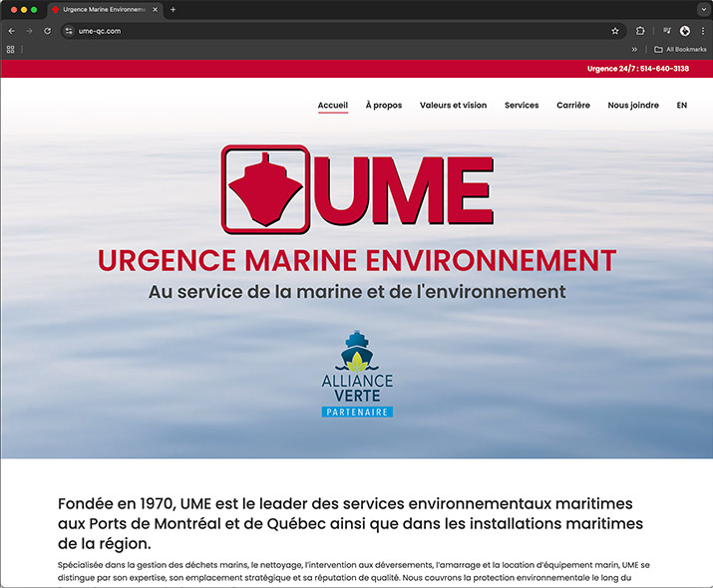Open the Nous joindre page
The image size is (713, 588).
coord(633,105)
